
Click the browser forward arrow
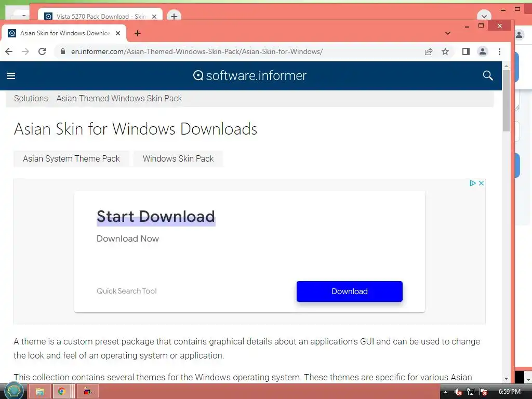click(x=25, y=51)
